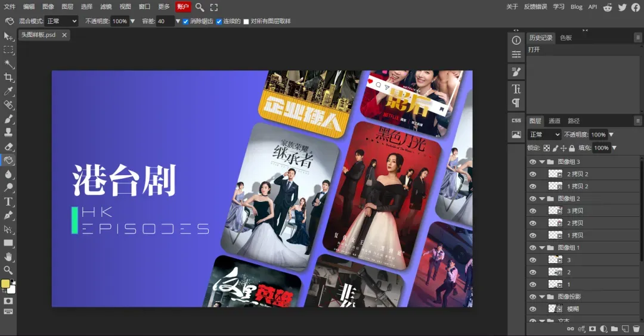Select the Zoom tool in left toolbar
Image resolution: width=644 pixels, height=336 pixels.
pyautogui.click(x=8, y=270)
